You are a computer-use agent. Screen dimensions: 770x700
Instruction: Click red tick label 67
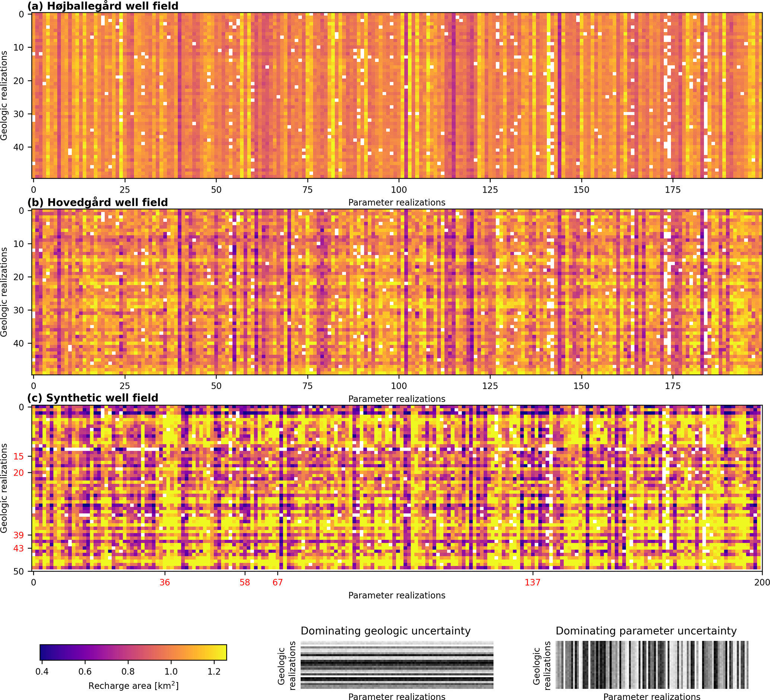(x=278, y=582)
